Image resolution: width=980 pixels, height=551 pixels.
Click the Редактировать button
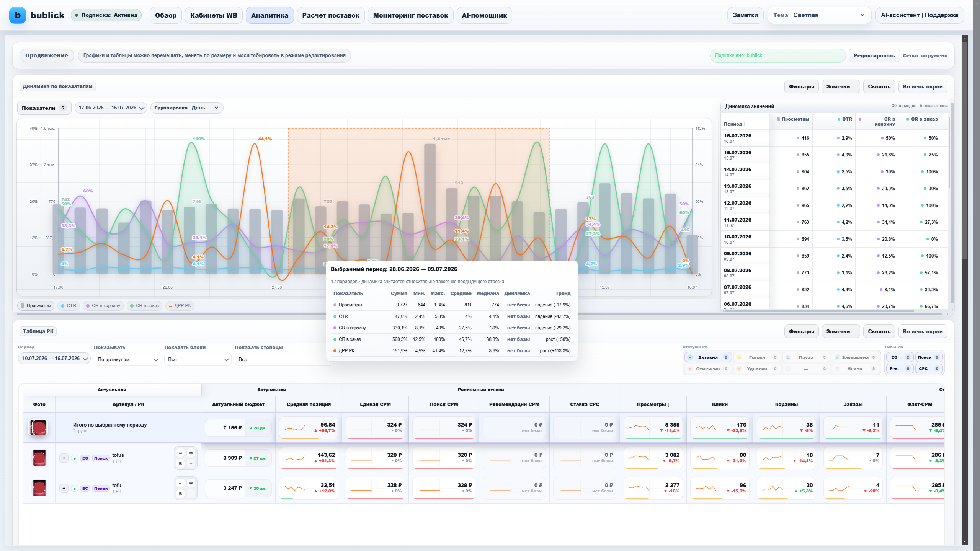[874, 55]
